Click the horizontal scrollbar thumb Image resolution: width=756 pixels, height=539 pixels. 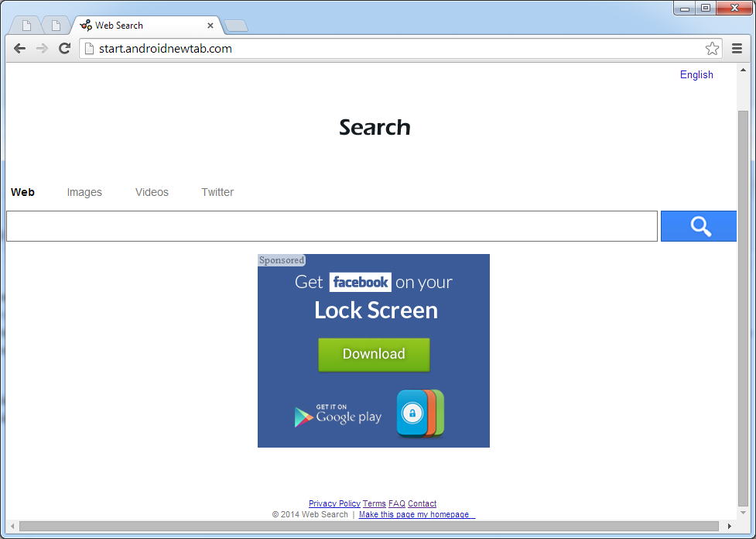369,526
